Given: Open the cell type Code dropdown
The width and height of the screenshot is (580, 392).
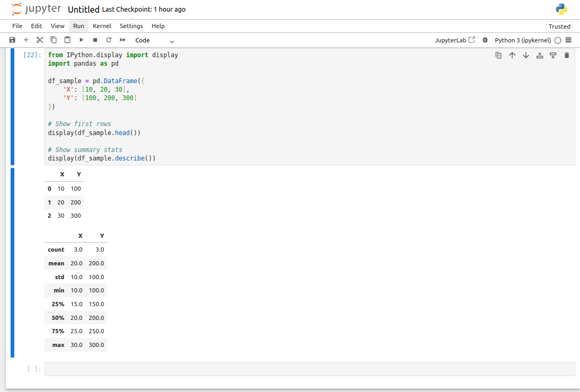Looking at the screenshot, I should click(154, 40).
